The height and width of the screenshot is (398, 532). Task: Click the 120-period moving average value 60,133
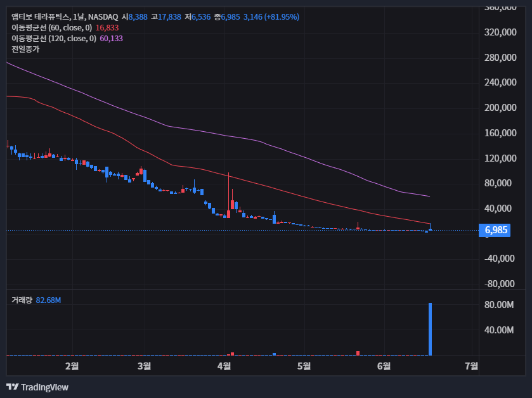tap(112, 39)
